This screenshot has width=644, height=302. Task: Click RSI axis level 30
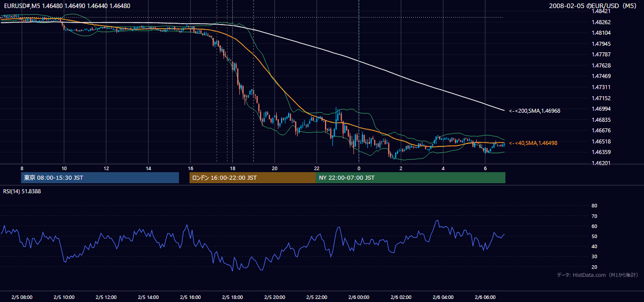click(594, 257)
